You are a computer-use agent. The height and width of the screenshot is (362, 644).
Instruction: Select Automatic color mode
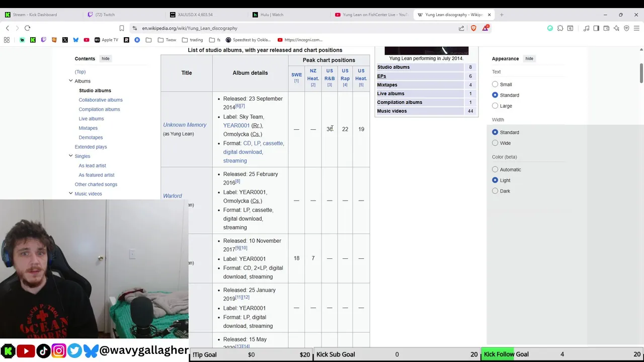tap(495, 169)
